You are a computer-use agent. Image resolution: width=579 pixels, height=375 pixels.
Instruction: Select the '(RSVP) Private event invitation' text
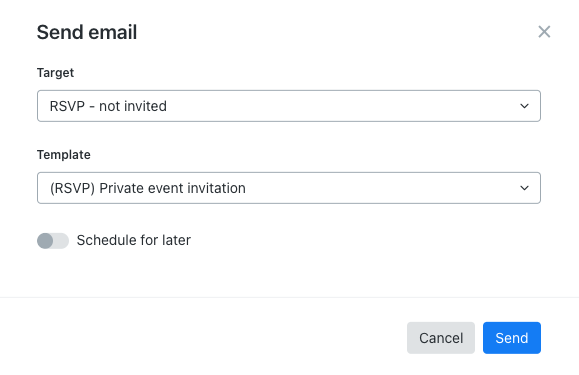tap(148, 188)
